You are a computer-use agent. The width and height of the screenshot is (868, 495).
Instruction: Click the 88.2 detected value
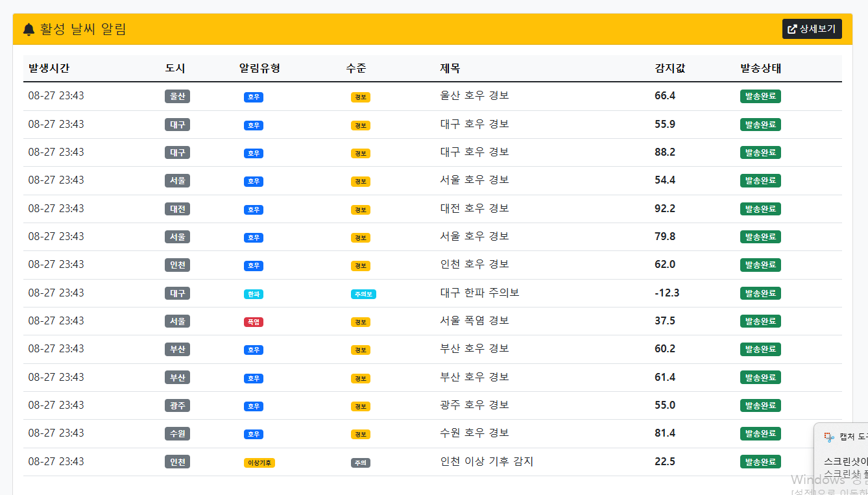[665, 152]
